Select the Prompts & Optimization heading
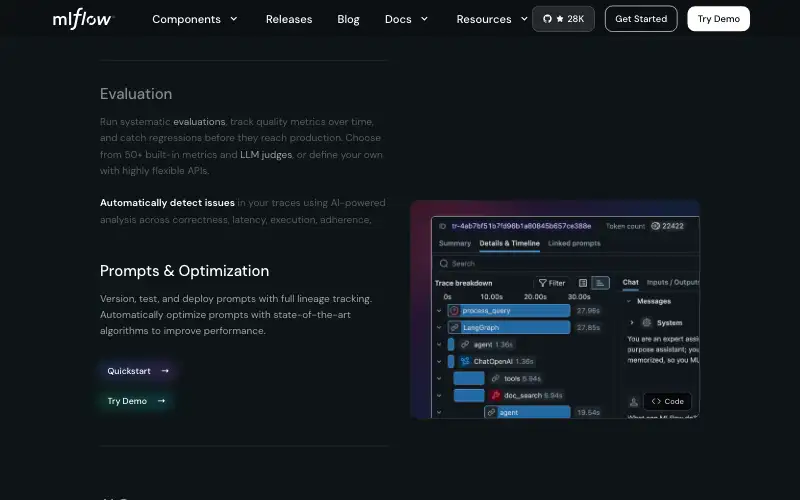The width and height of the screenshot is (800, 500). click(184, 271)
